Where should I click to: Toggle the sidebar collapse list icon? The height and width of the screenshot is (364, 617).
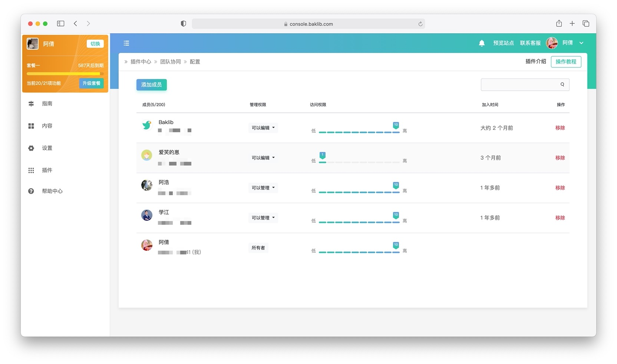coord(126,43)
